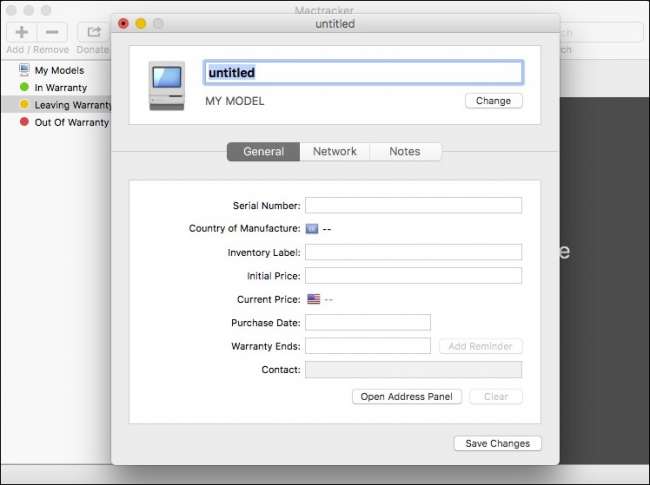Viewport: 650px width, 485px height.
Task: Switch to the Notes tab
Action: (x=405, y=151)
